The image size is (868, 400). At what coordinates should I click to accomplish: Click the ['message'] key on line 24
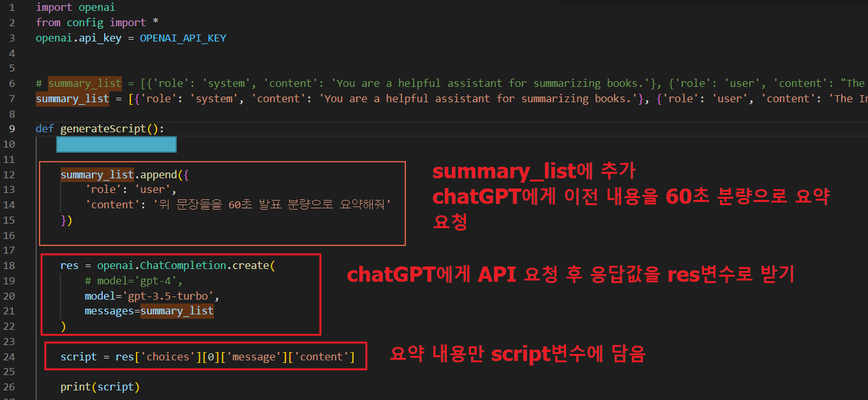(251, 357)
